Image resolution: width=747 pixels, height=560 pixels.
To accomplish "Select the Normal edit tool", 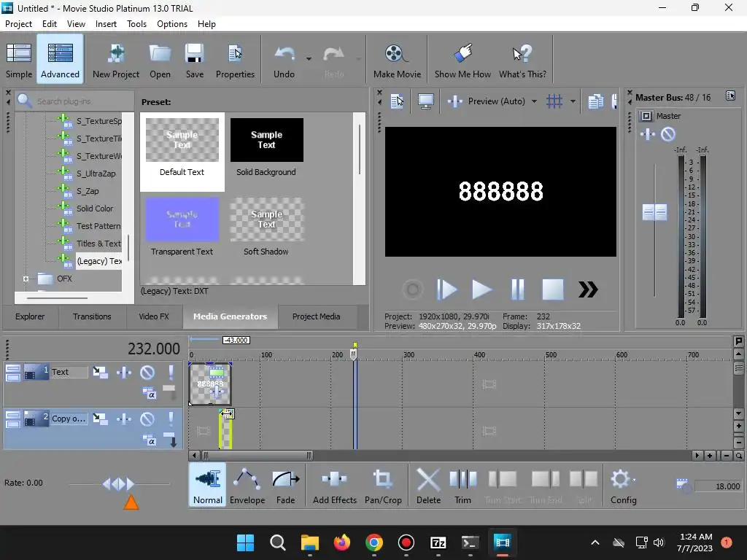I will tap(208, 486).
